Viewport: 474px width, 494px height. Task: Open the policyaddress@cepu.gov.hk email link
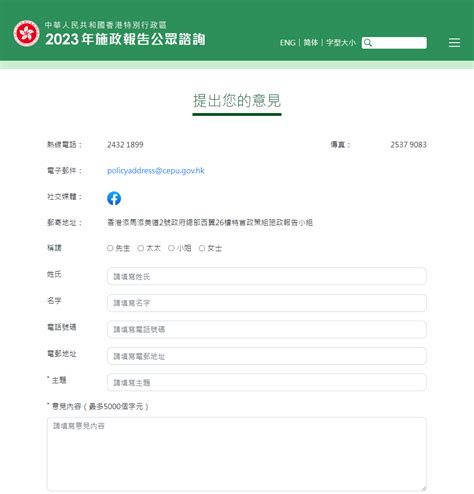click(x=156, y=171)
